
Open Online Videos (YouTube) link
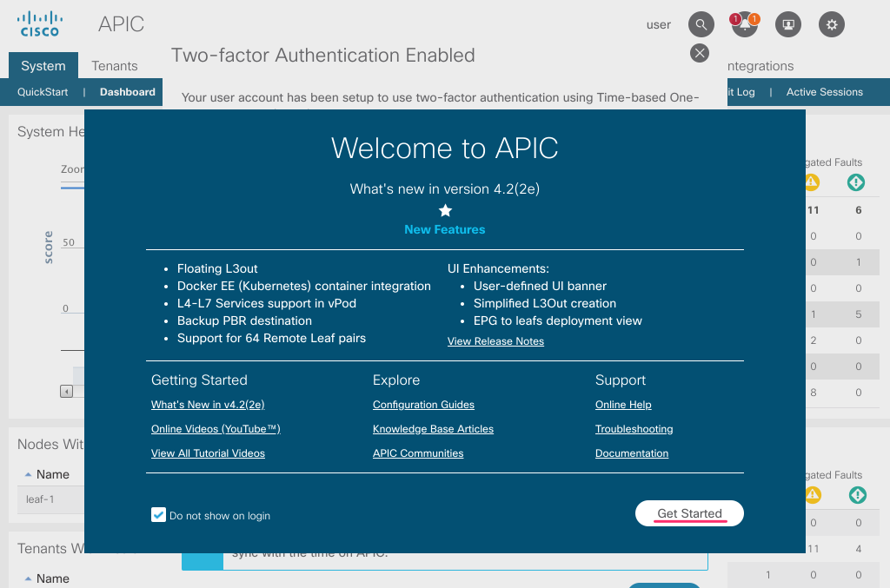coord(216,429)
